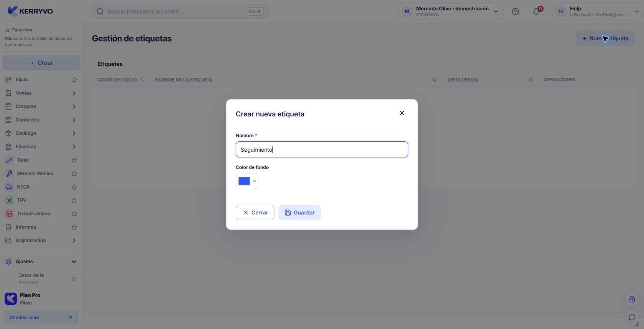Expand the Ventas submenu

74,93
